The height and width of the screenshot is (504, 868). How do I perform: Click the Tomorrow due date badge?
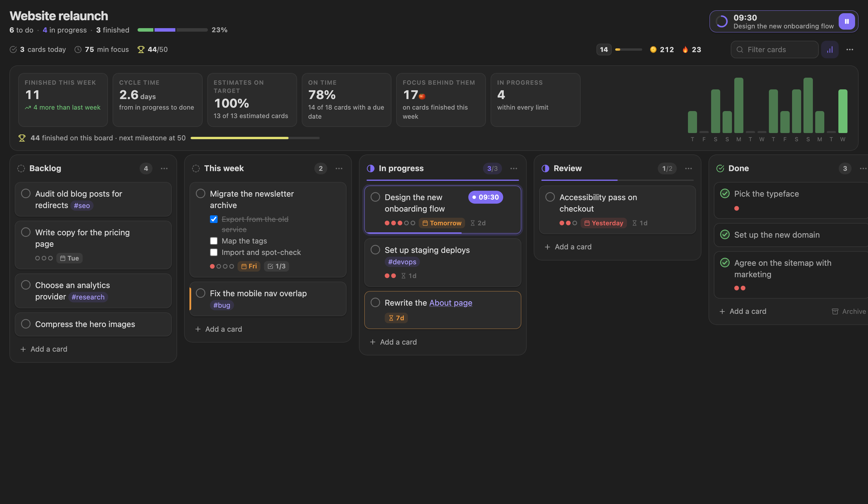click(x=442, y=223)
